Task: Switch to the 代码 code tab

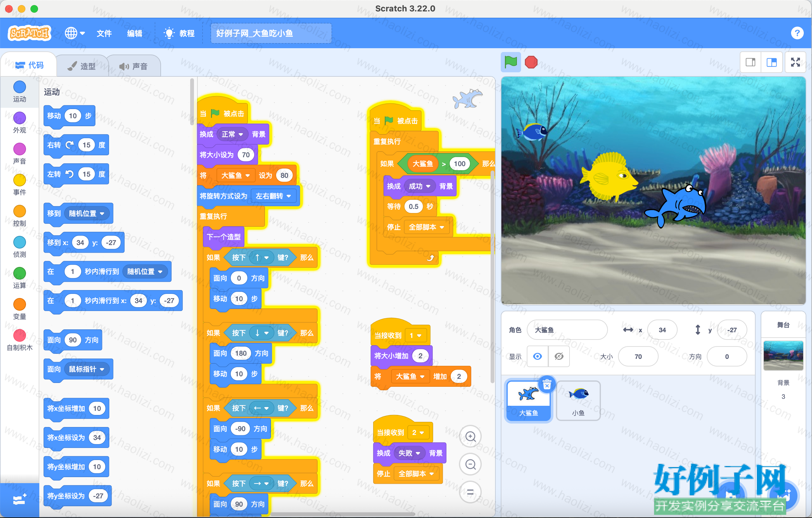Action: [29, 65]
